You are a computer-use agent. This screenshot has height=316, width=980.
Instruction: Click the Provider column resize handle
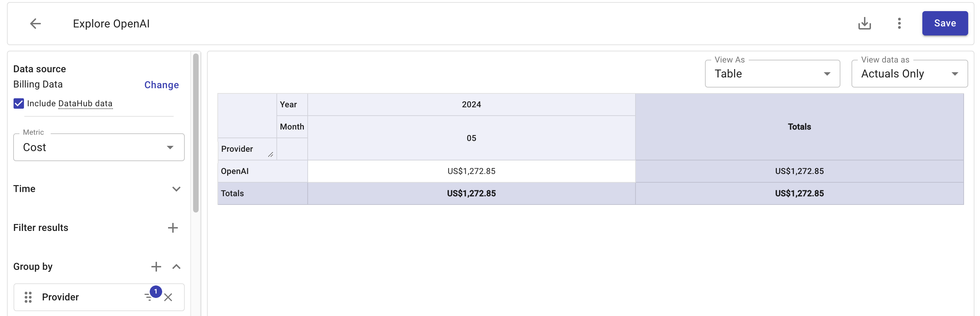pos(271,155)
